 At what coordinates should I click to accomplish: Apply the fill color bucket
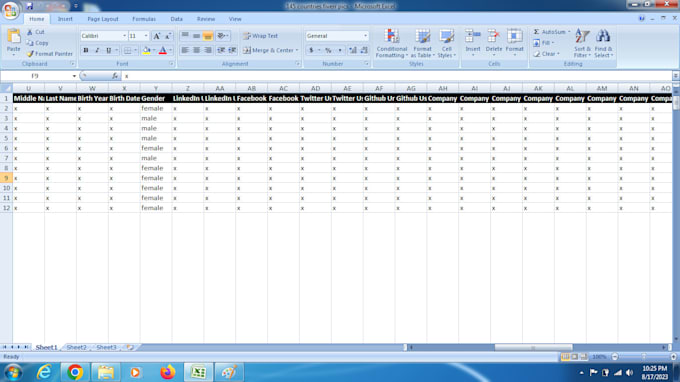click(x=147, y=51)
